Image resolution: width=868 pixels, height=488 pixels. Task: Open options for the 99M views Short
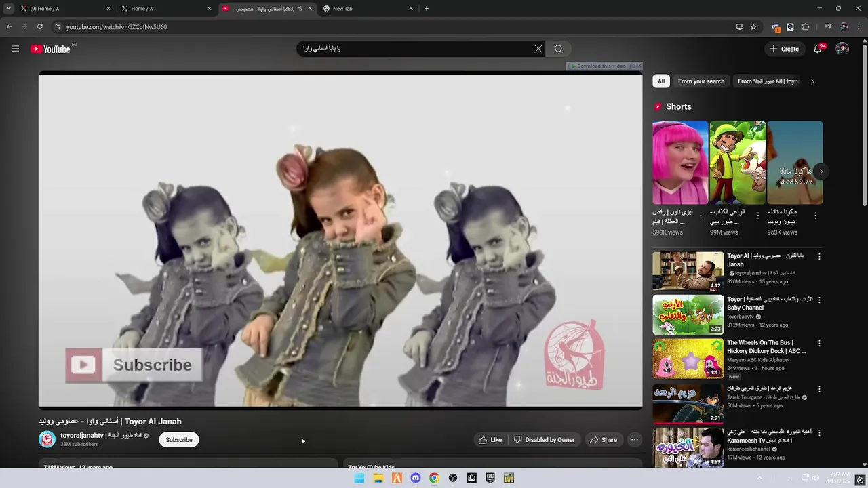click(x=758, y=216)
